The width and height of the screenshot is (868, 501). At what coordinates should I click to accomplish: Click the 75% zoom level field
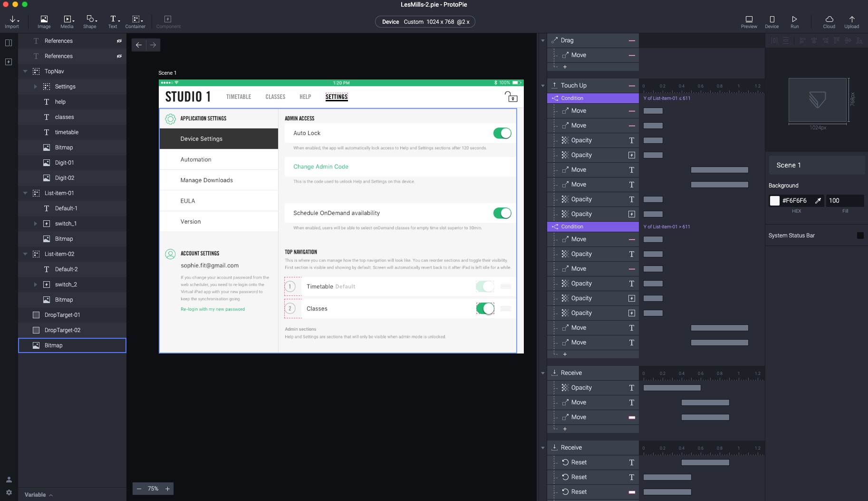153,489
